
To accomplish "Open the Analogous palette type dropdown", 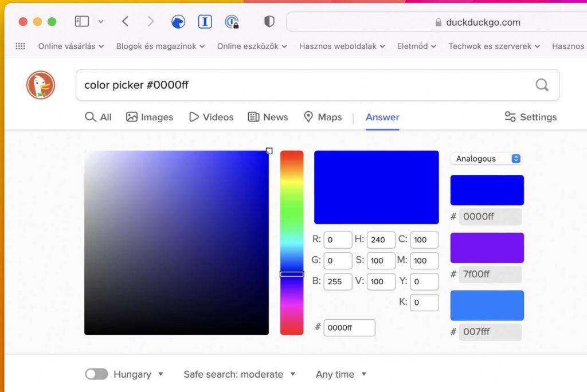I will click(x=486, y=159).
